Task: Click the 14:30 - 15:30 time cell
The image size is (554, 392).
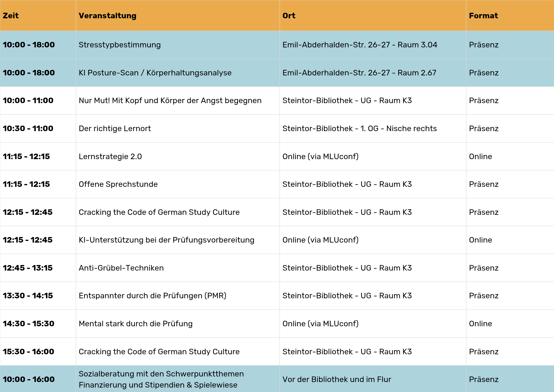Action: [x=38, y=324]
